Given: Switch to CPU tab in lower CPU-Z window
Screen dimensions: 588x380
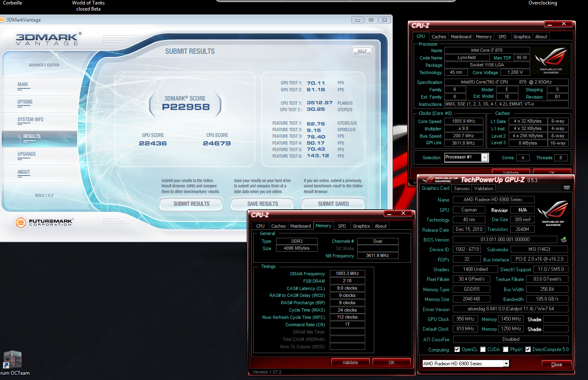Looking at the screenshot, I should click(260, 226).
